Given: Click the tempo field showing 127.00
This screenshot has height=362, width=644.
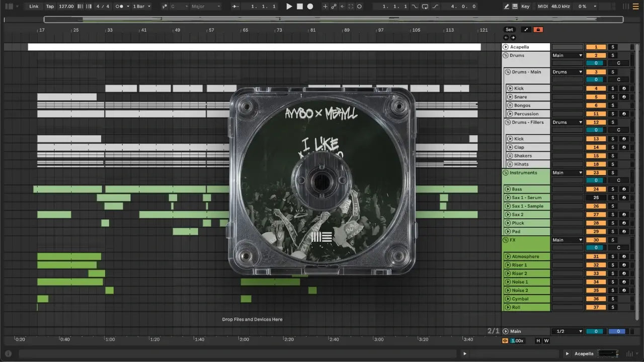Looking at the screenshot, I should coord(66,7).
